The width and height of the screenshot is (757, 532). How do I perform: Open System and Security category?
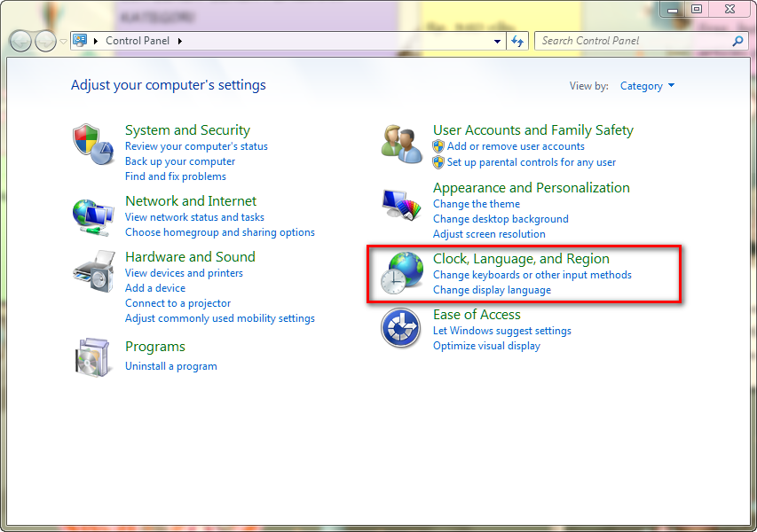187,130
